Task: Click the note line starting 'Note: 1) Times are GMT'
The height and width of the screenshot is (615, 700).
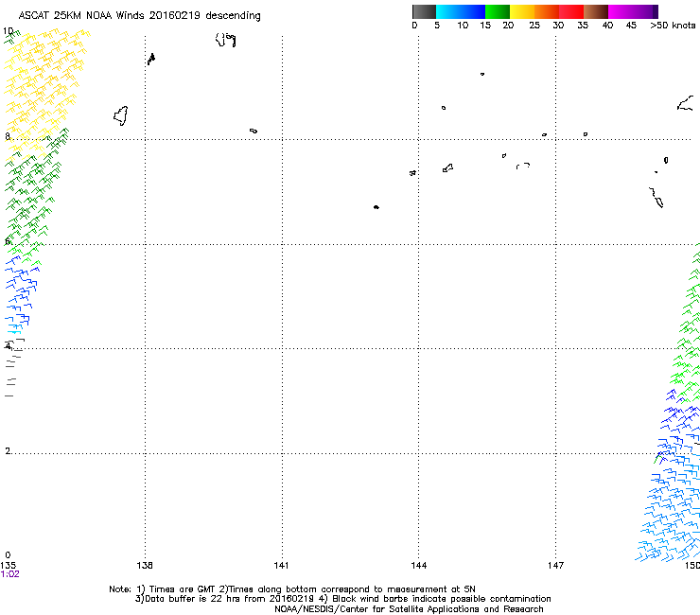Action: click(x=292, y=589)
